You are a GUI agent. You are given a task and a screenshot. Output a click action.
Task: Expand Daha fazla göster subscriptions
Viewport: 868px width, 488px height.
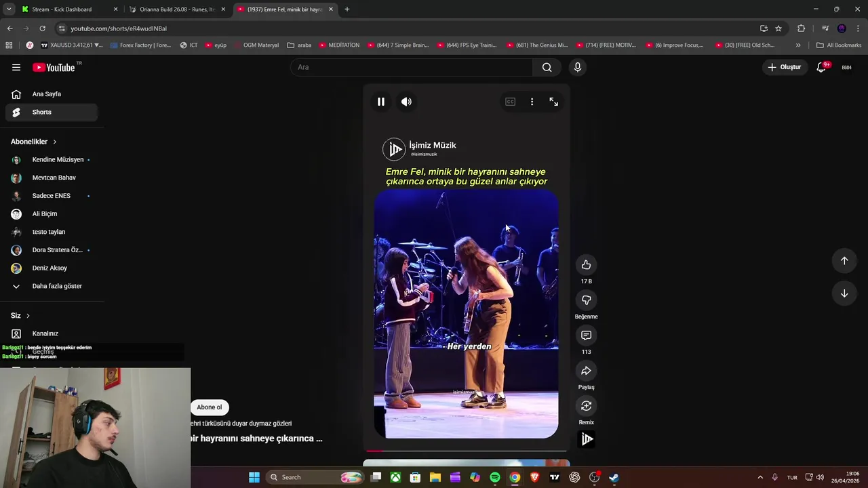pos(52,286)
